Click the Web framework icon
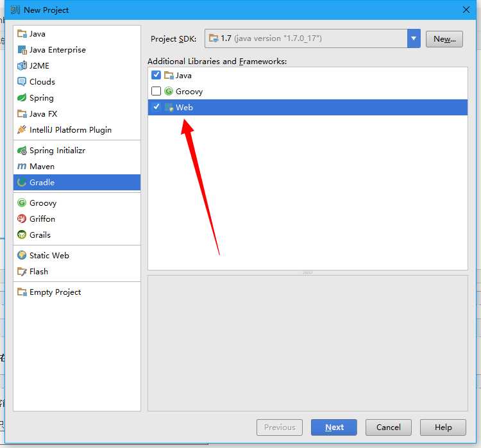 click(169, 107)
